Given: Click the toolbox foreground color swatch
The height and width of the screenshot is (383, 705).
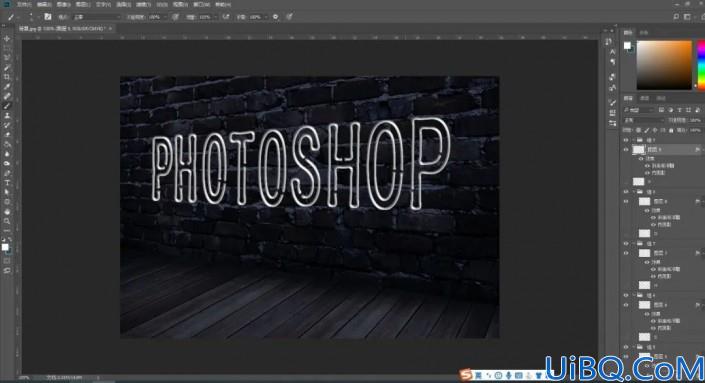Looking at the screenshot, I should click(5, 247).
